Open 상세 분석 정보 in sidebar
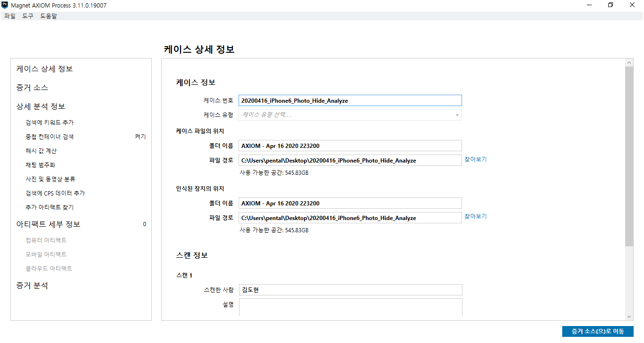644x343 pixels. 41,106
